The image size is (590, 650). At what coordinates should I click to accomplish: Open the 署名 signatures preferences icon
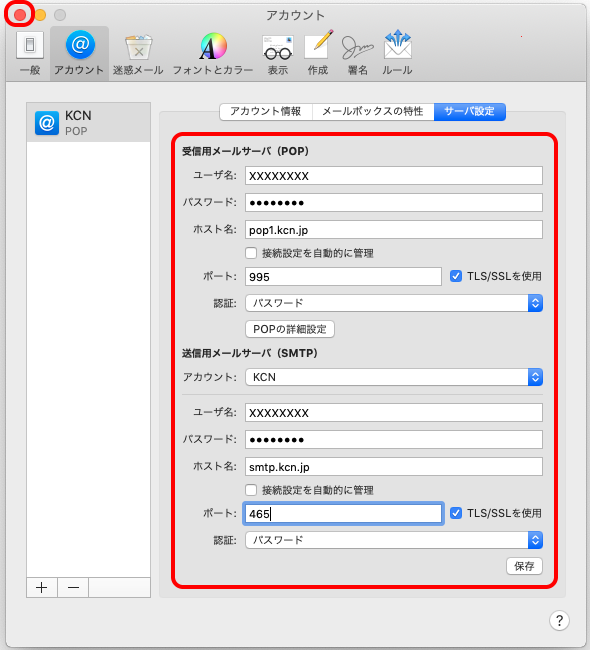(x=357, y=53)
